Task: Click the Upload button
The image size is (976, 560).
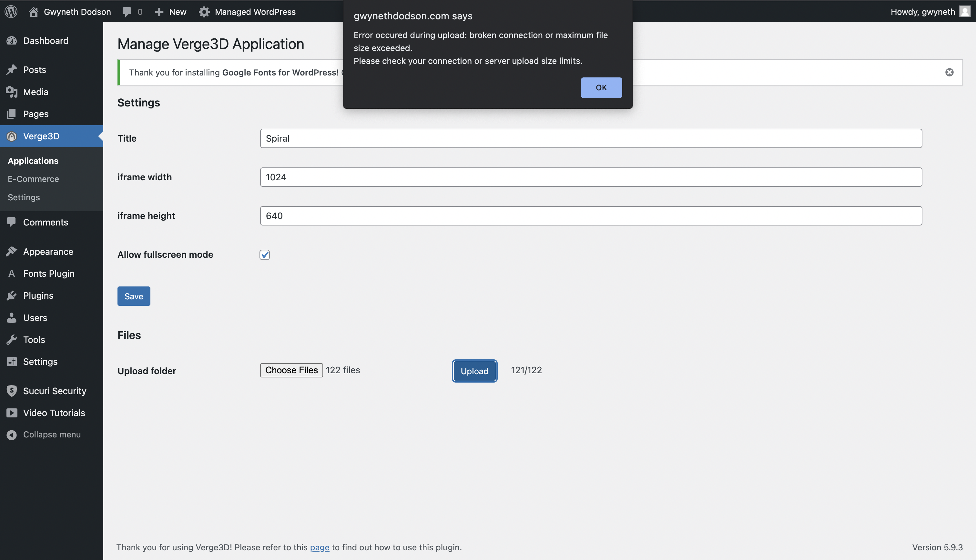Action: [x=474, y=371]
